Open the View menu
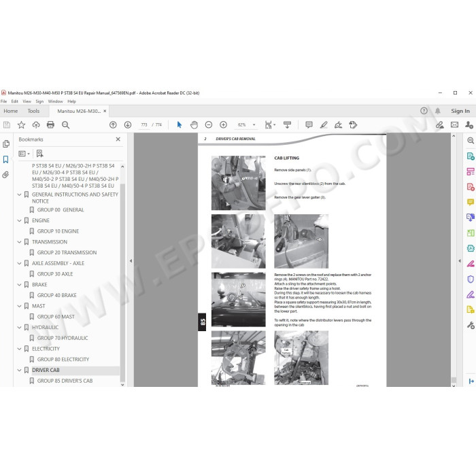This screenshot has height=476, width=476. pos(27,101)
